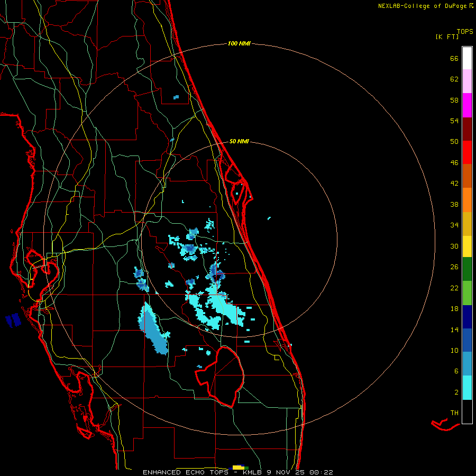The image size is (476, 476).
Task: Click the magenta 58 K FT legend swatch
Action: pos(467,105)
